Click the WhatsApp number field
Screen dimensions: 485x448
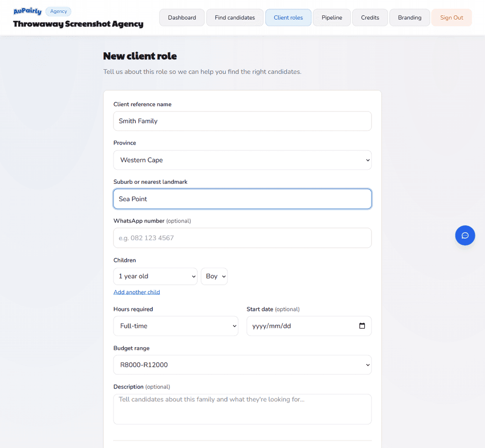[242, 238]
